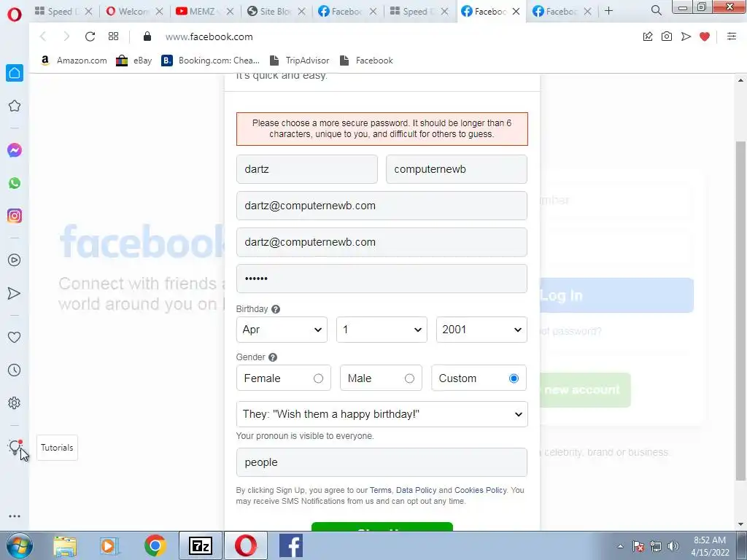Image resolution: width=747 pixels, height=560 pixels.
Task: Open TripAdvisor bookmark
Action: click(300, 61)
